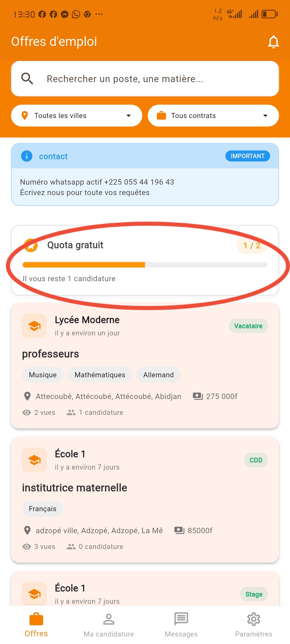Viewport: 290px width, 644px height.
Task: Tap the info icon in the contact banner
Action: click(27, 156)
